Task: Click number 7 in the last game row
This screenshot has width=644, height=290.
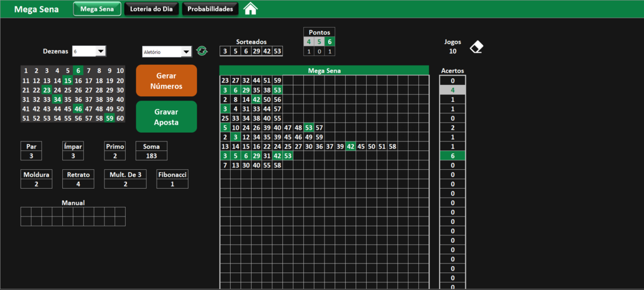Action: [225, 165]
